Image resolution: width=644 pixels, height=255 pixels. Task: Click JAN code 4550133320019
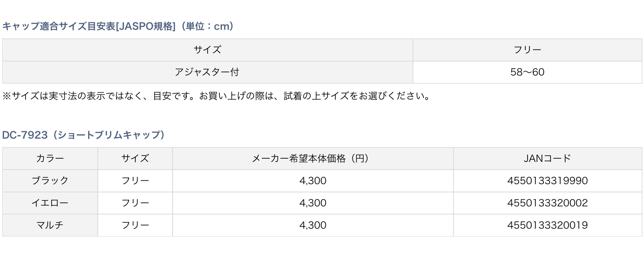pos(547,225)
